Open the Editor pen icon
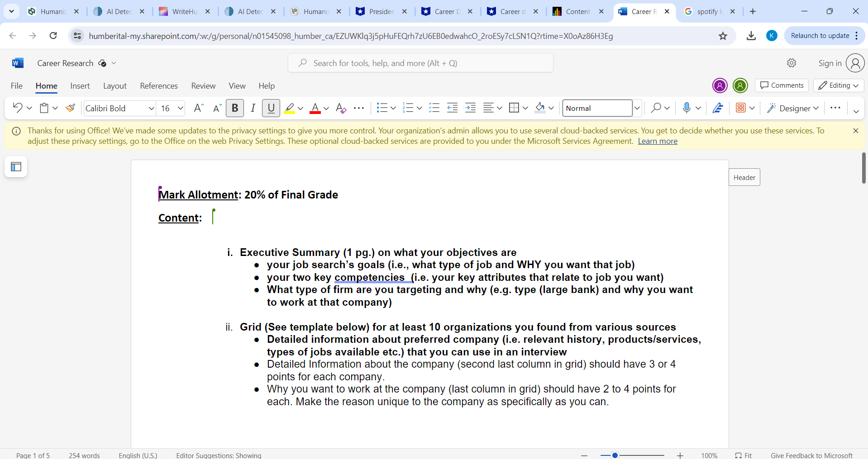This screenshot has width=868, height=459. point(718,108)
